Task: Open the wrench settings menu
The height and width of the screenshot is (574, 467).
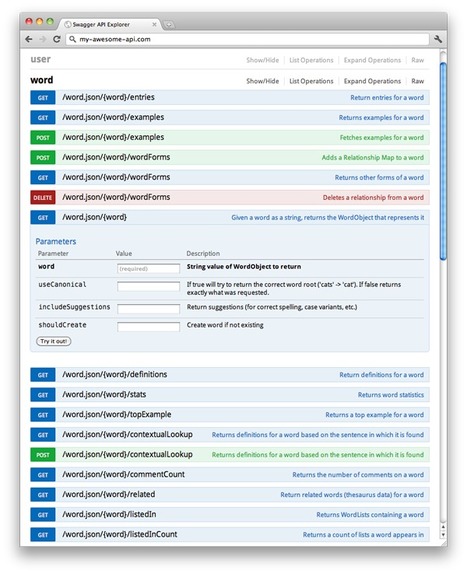Action: (x=438, y=39)
